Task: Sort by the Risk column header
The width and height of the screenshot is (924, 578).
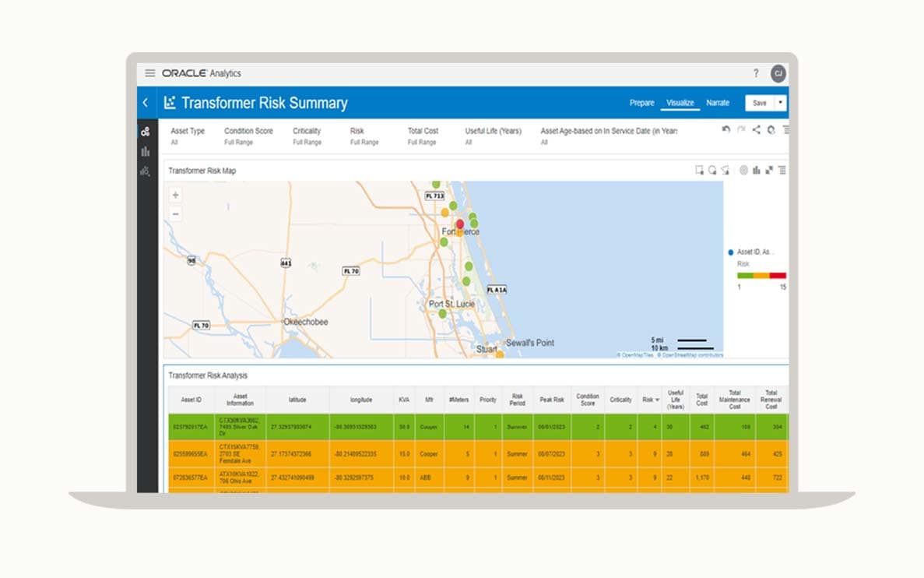Action: pyautogui.click(x=648, y=400)
